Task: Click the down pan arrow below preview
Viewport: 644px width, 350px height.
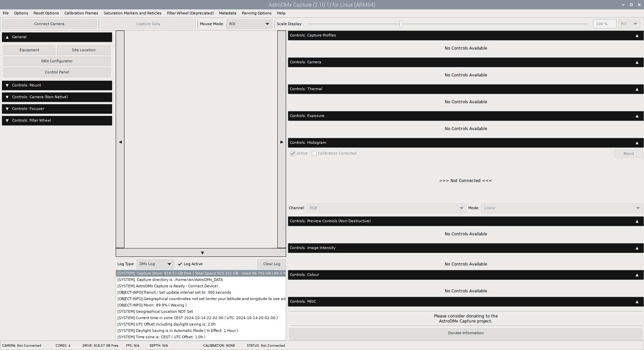Action: click(202, 252)
